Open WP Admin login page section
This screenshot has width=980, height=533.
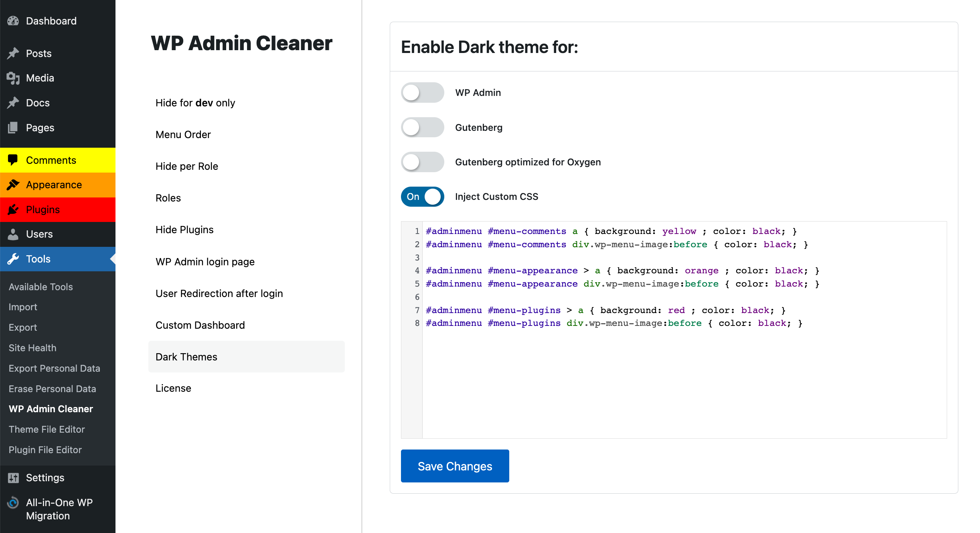(x=246, y=262)
